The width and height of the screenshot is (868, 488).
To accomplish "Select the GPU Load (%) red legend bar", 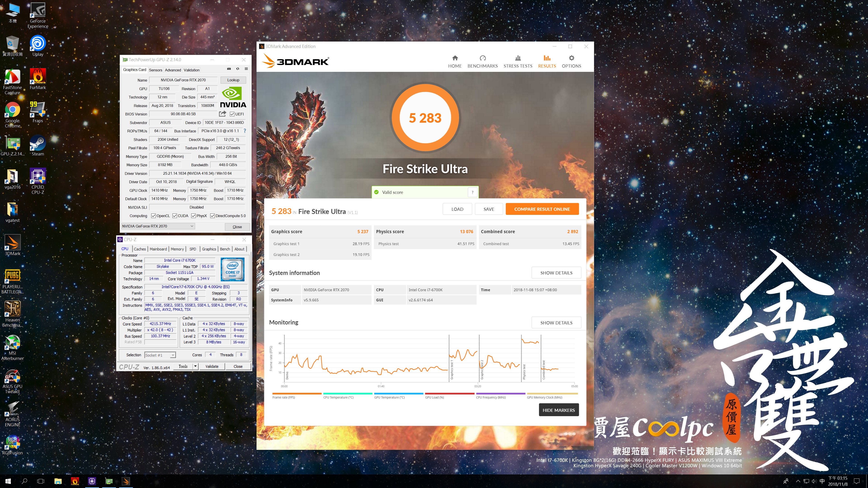I will (450, 393).
